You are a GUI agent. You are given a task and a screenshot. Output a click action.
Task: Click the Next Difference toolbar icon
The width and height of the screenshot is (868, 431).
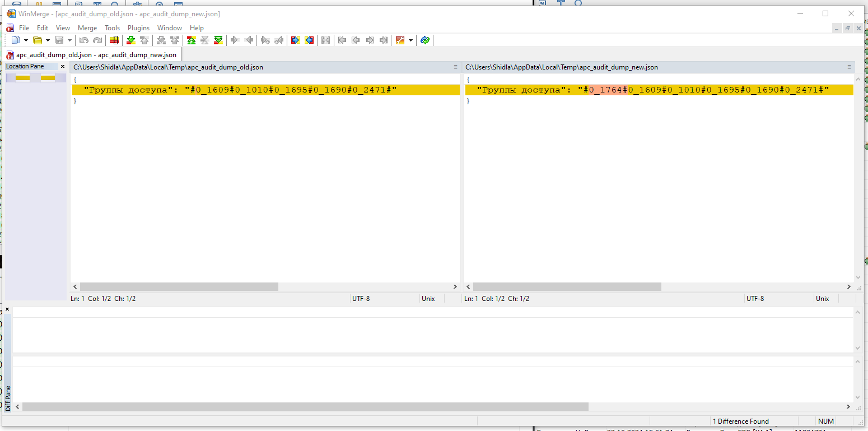pos(131,40)
